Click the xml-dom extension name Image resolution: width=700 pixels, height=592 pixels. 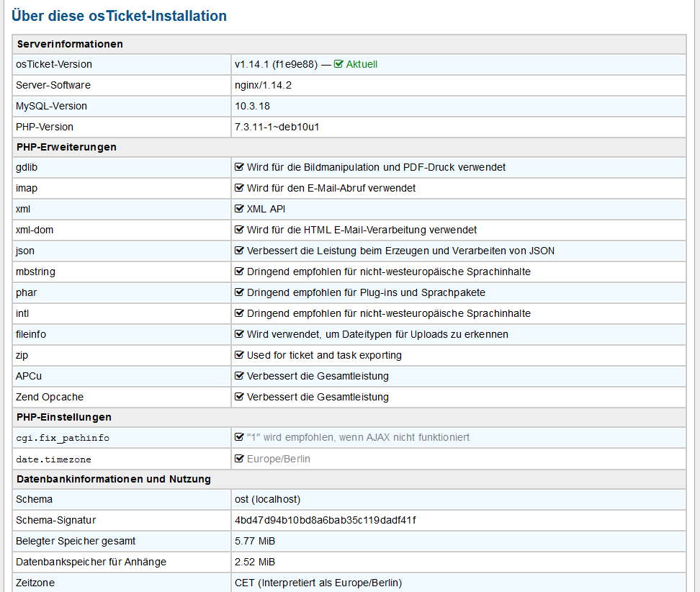(35, 230)
